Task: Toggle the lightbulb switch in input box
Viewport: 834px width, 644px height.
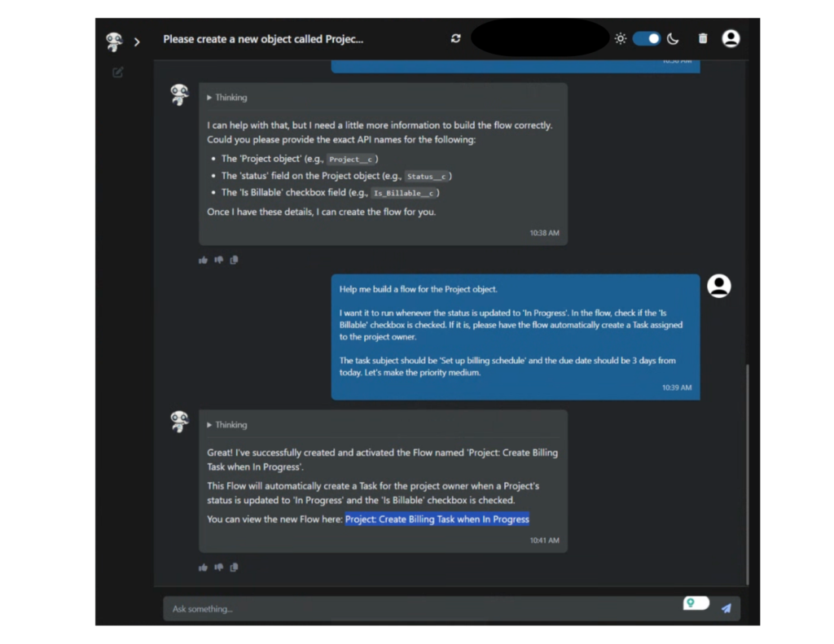Action: coord(696,603)
